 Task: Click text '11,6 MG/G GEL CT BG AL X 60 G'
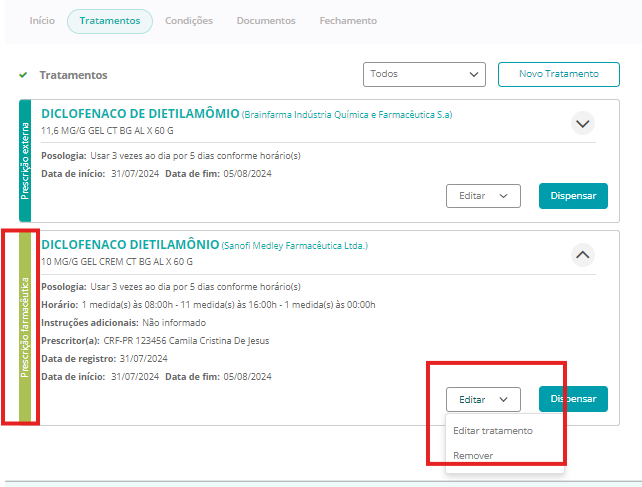pos(107,131)
